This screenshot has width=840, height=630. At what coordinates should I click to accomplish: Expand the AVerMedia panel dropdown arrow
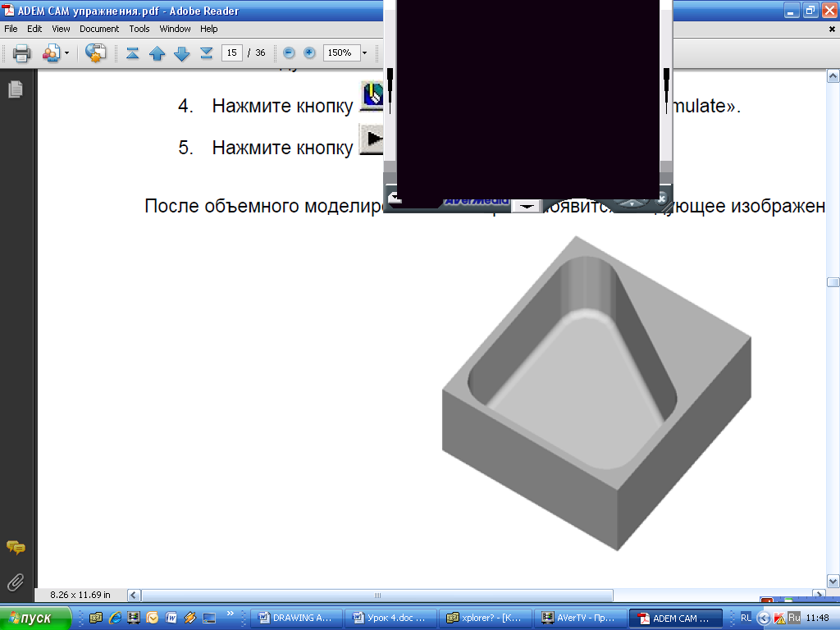coord(527,206)
